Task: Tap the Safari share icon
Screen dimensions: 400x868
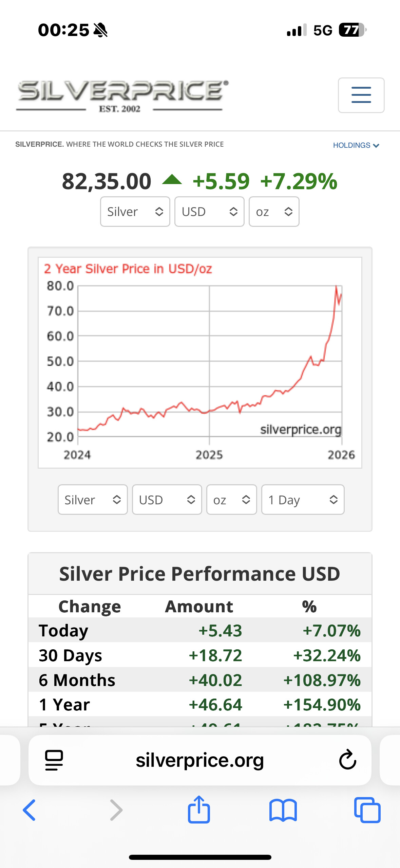Action: (x=199, y=810)
